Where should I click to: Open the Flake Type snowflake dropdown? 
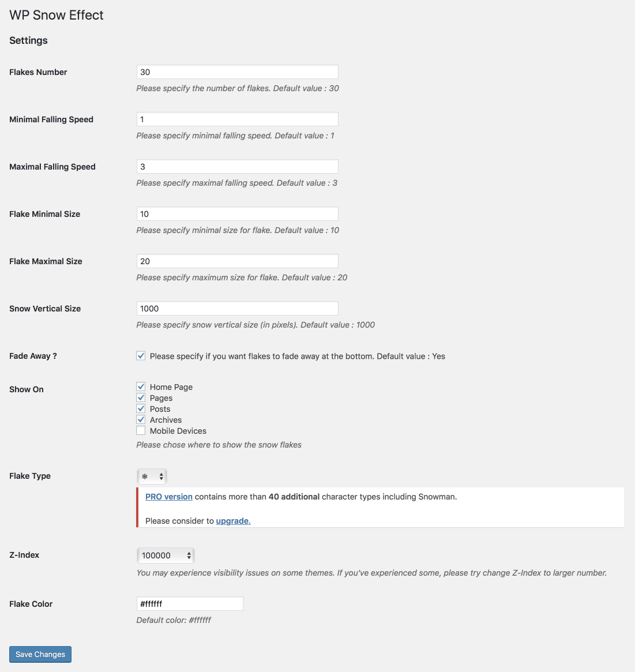(x=152, y=476)
